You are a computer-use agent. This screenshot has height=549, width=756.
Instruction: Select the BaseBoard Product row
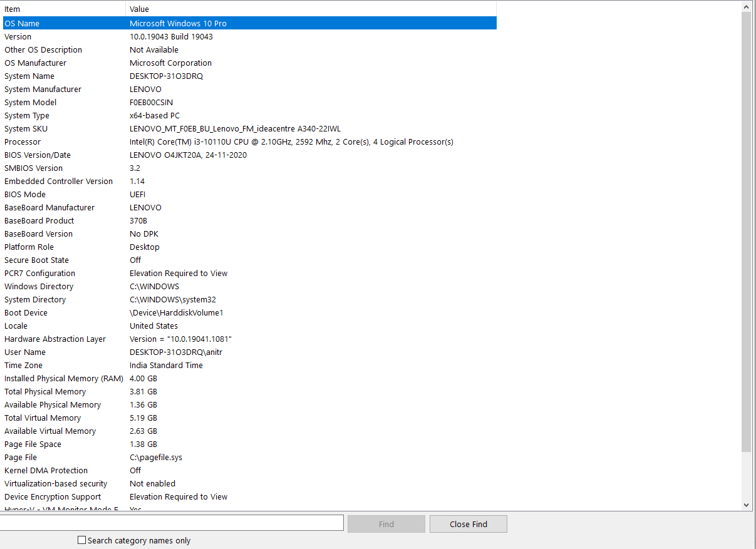click(x=249, y=220)
